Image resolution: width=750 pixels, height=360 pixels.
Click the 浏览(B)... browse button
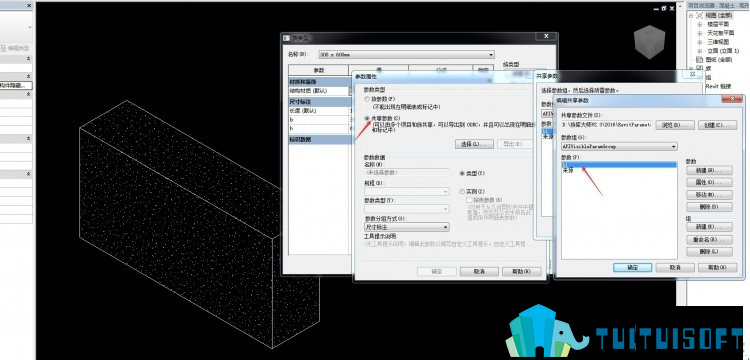click(675, 125)
